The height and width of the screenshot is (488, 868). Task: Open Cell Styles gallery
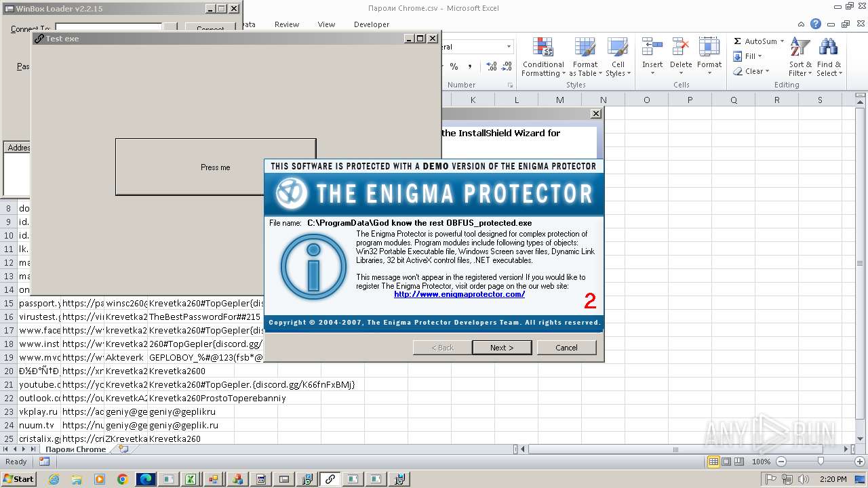tap(618, 57)
